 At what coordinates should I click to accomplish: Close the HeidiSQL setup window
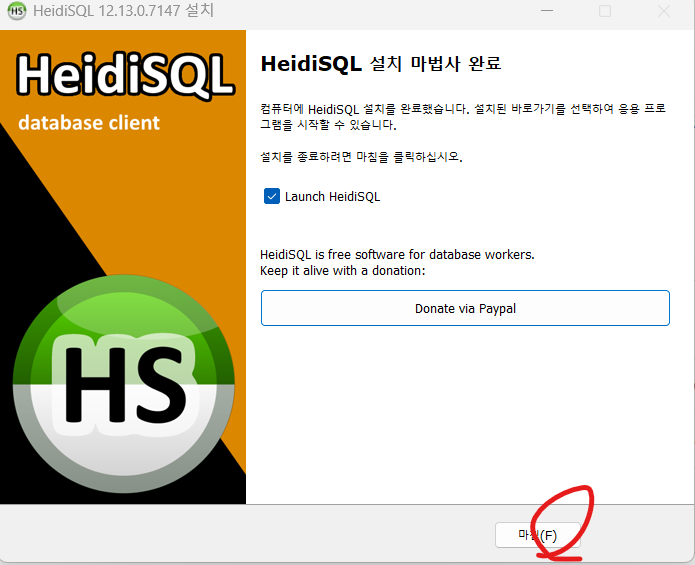click(664, 11)
